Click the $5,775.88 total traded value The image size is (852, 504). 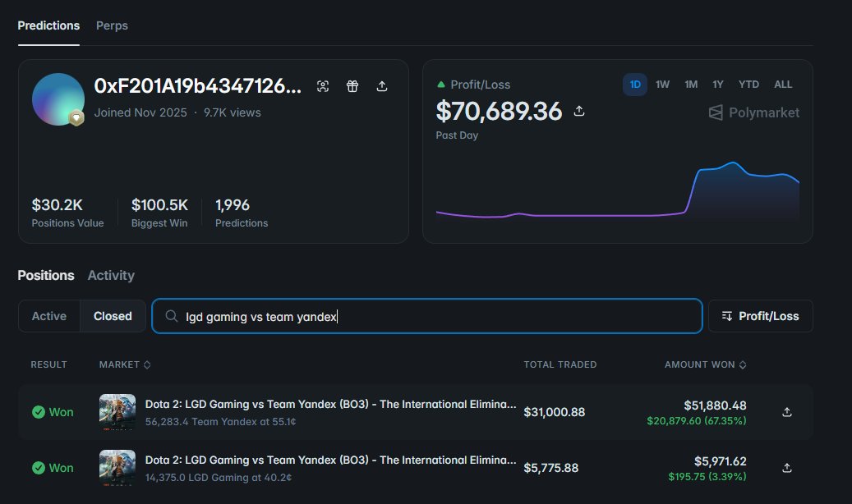pos(551,468)
